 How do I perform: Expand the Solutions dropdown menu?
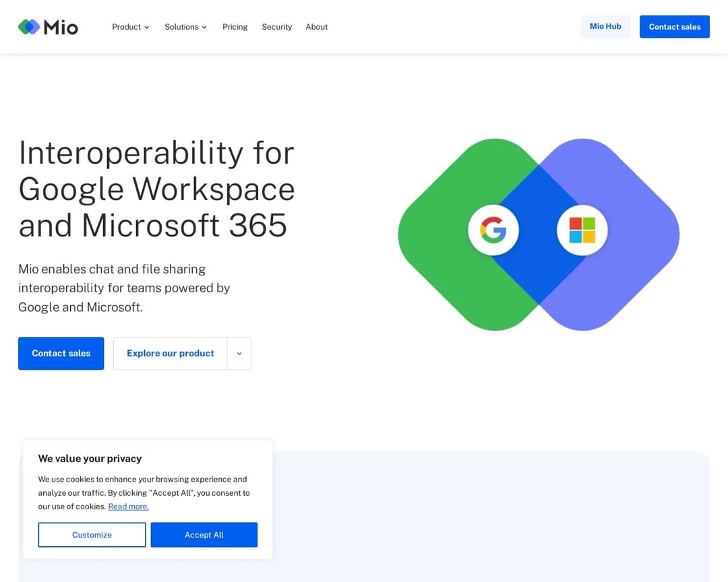tap(185, 27)
